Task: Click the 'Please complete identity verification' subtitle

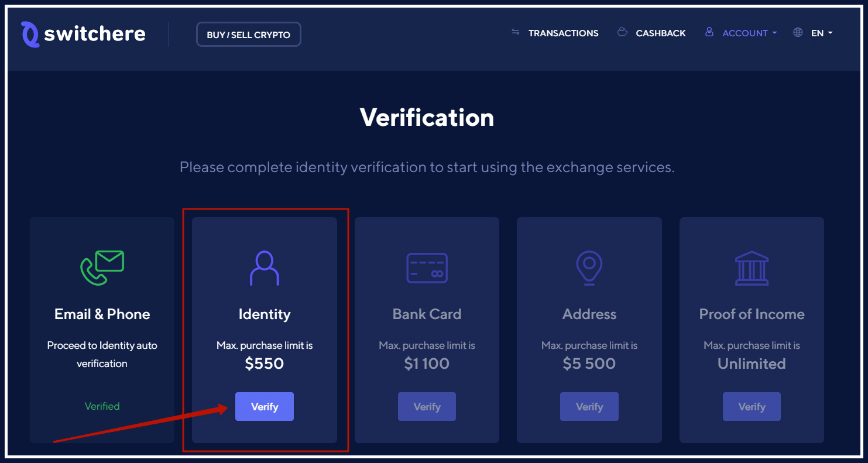Action: pos(427,167)
